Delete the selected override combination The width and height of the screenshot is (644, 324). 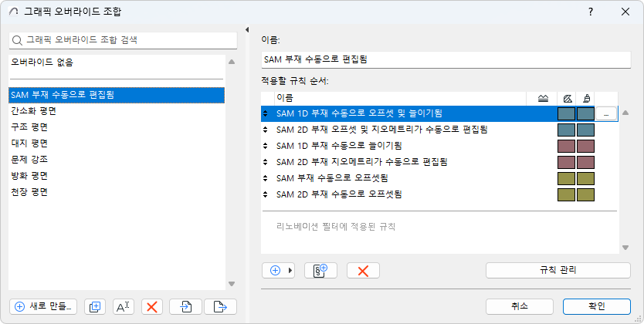[x=152, y=307]
